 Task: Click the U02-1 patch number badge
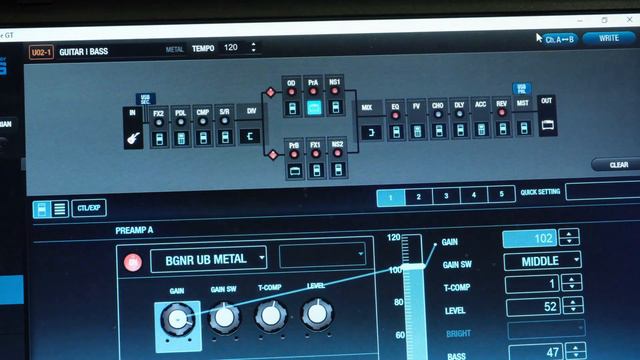coord(41,53)
